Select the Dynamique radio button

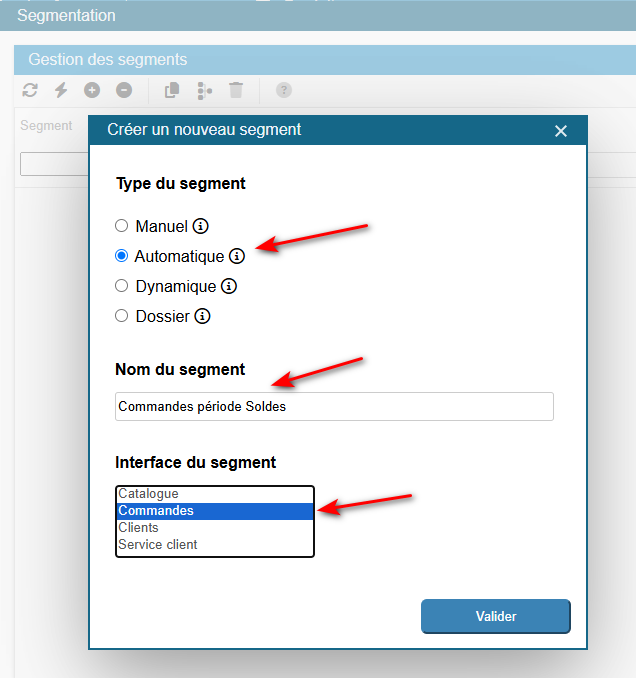pyautogui.click(x=122, y=286)
